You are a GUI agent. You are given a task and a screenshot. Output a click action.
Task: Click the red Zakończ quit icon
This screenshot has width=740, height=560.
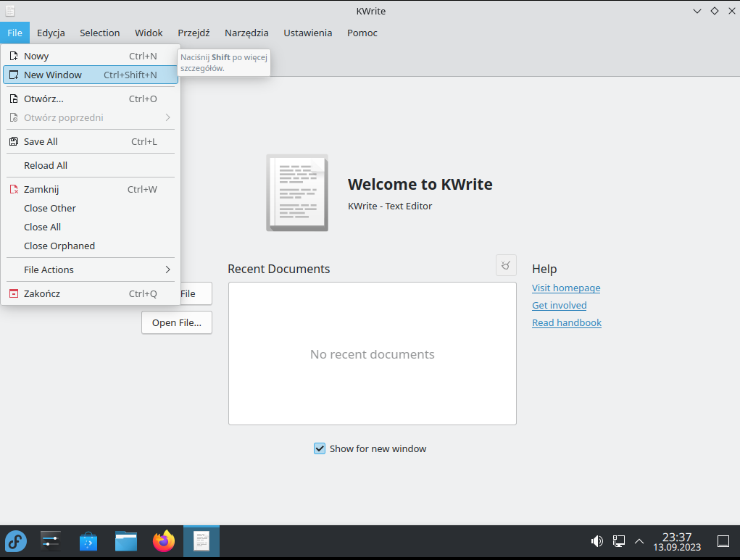pyautogui.click(x=14, y=293)
